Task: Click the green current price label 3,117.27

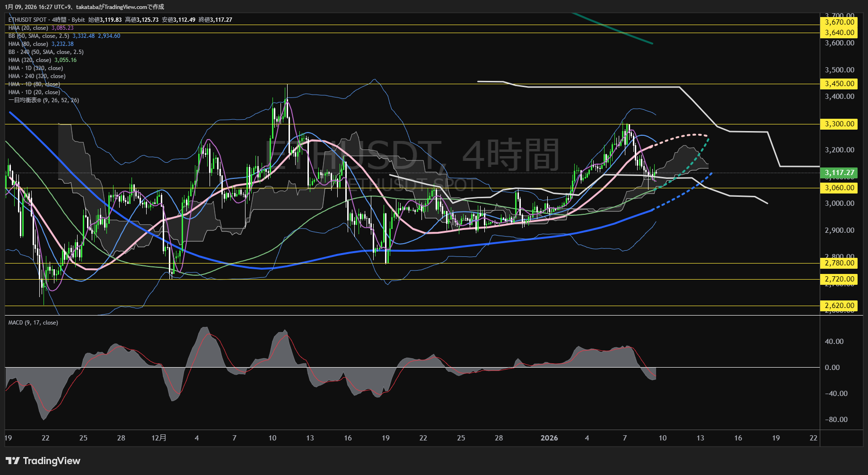Action: [x=839, y=173]
